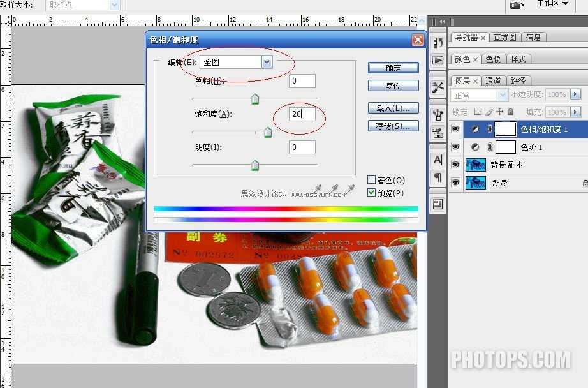Close the 图层 tab with its x
This screenshot has width=588, height=388.
click(475, 81)
